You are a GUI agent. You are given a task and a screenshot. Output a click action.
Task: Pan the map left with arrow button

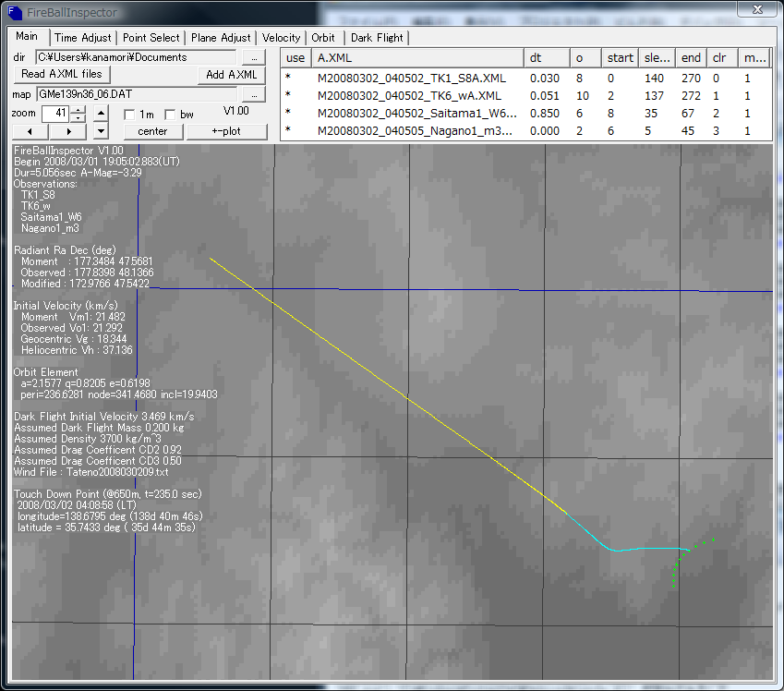point(32,131)
